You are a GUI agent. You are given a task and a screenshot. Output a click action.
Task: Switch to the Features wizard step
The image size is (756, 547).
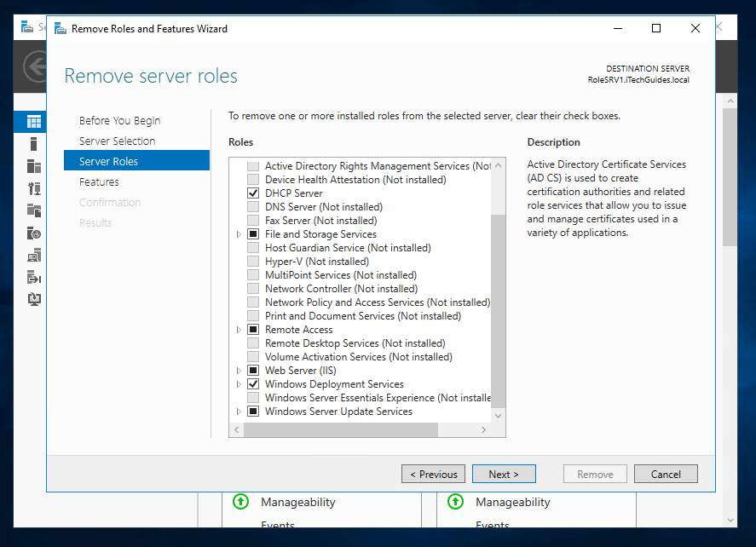[98, 181]
